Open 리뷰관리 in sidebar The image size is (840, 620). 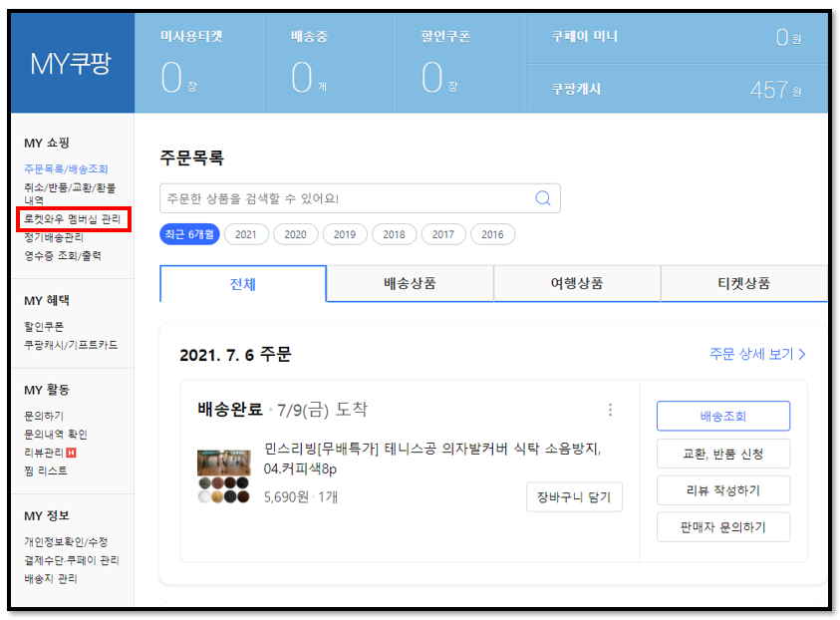coord(44,453)
